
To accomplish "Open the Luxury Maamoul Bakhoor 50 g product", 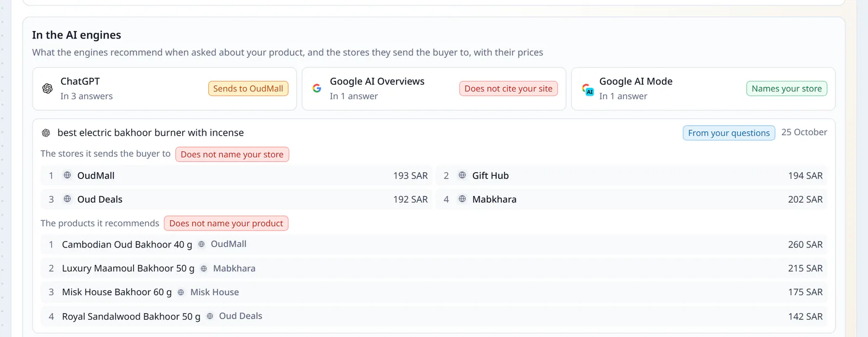I will coord(128,269).
